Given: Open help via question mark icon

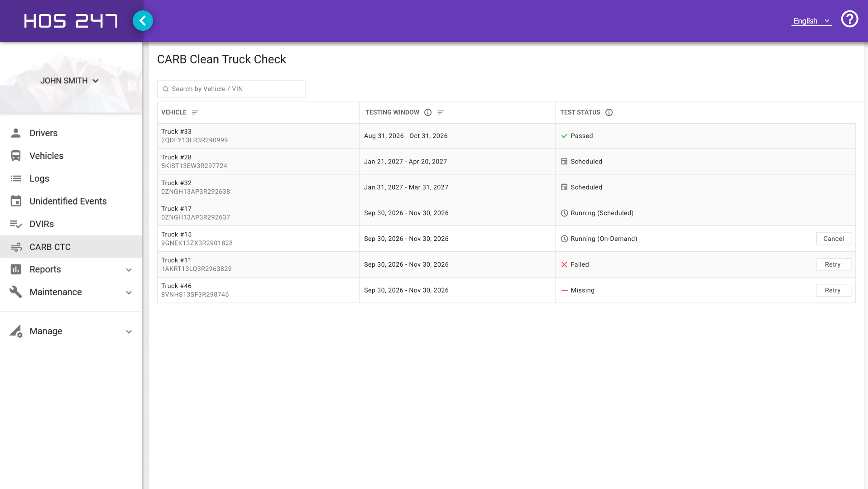Looking at the screenshot, I should pyautogui.click(x=849, y=19).
